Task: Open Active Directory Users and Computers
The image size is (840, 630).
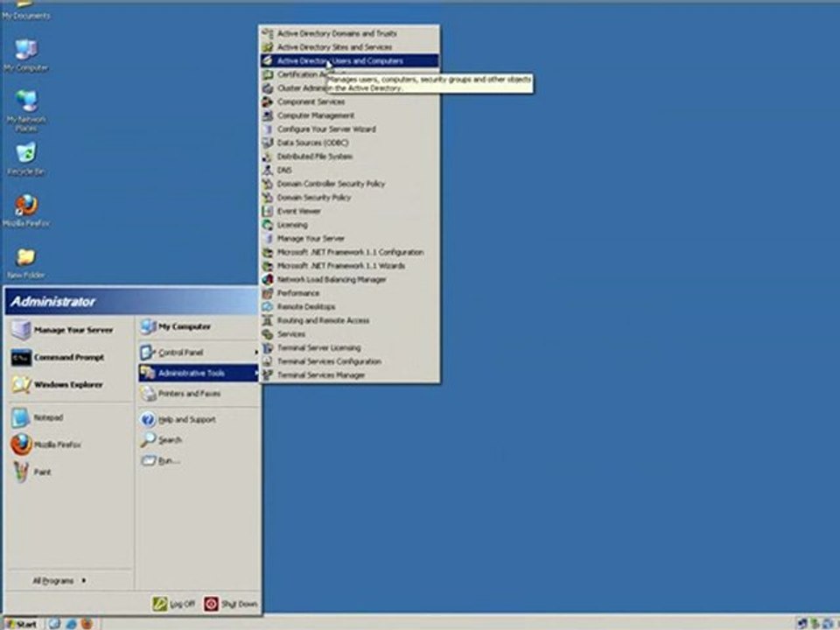Action: 349,60
